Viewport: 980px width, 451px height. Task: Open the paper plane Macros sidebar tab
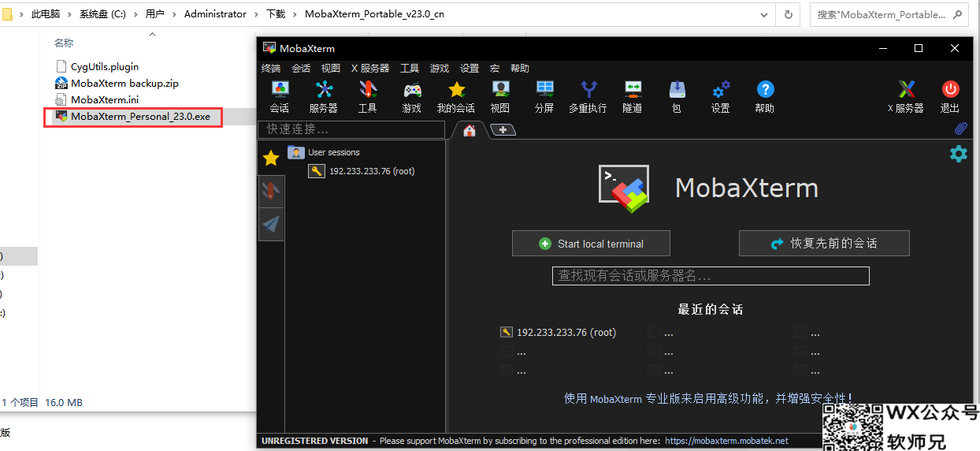click(271, 224)
